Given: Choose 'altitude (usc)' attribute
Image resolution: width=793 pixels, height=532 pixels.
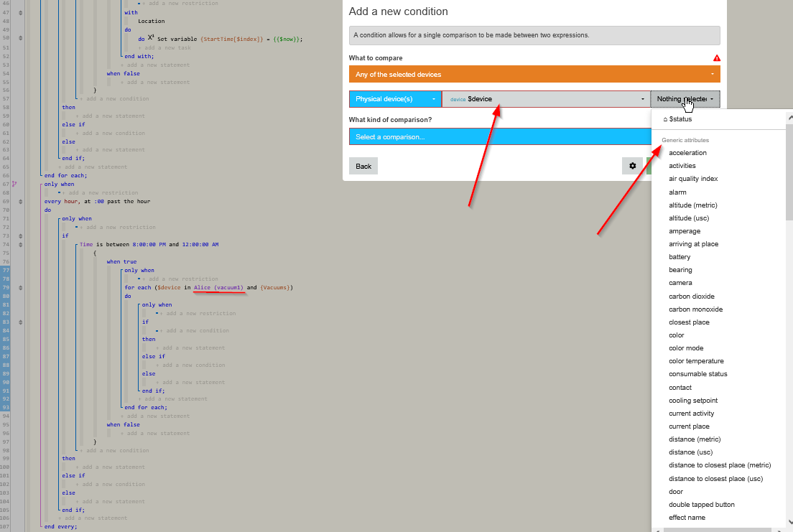Looking at the screenshot, I should click(689, 218).
